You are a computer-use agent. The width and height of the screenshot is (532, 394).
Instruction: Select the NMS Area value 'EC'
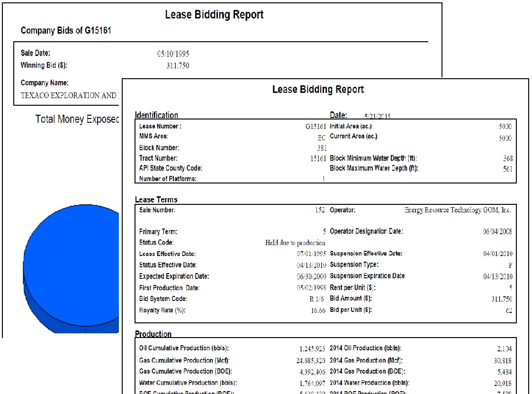[x=321, y=138]
